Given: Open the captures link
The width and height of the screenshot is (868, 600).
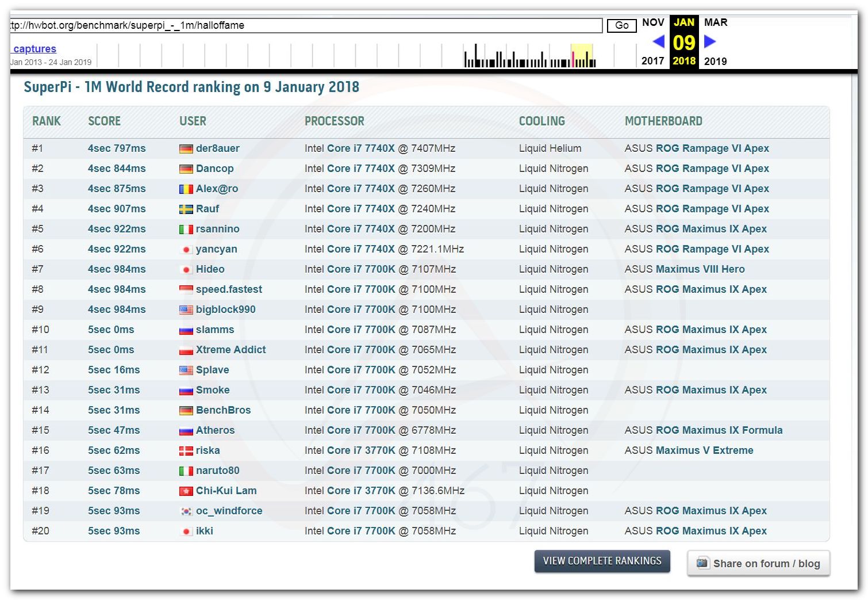Looking at the screenshot, I should (34, 49).
